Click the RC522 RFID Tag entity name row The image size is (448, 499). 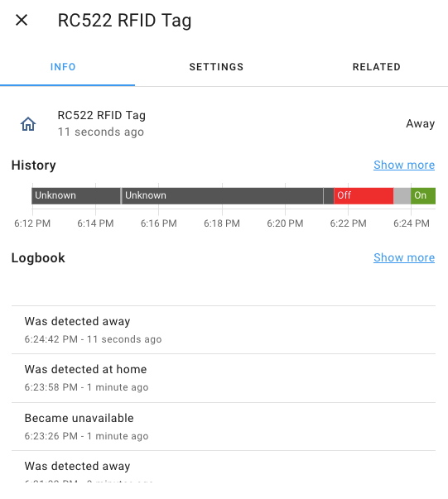[x=224, y=123]
